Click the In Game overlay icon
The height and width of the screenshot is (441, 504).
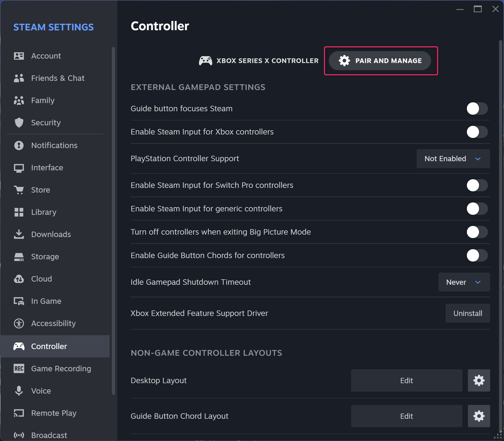(x=19, y=301)
